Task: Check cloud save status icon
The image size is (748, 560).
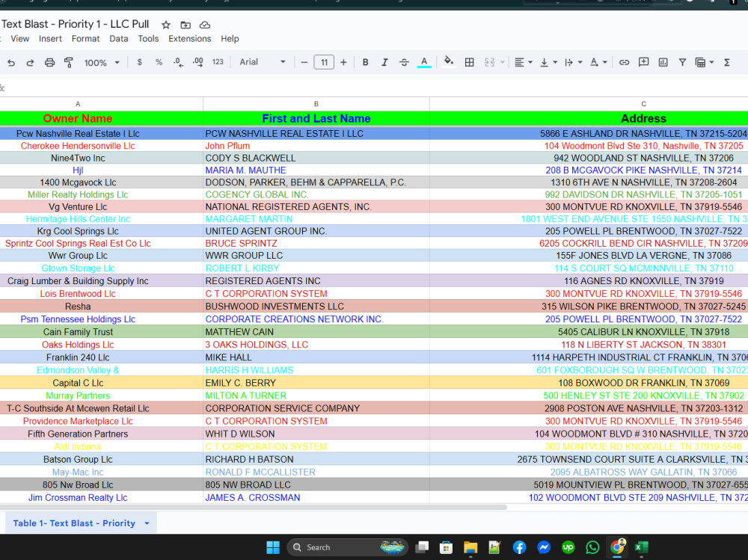Action: [x=205, y=25]
